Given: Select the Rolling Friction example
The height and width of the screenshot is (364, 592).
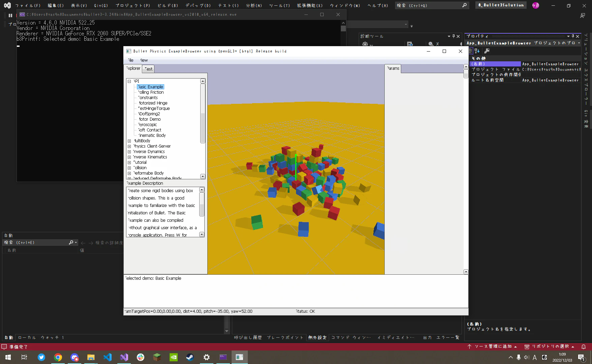Looking at the screenshot, I should click(151, 92).
